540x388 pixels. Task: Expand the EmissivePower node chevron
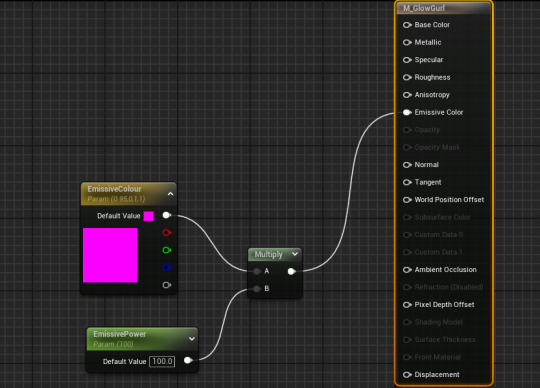pyautogui.click(x=192, y=339)
